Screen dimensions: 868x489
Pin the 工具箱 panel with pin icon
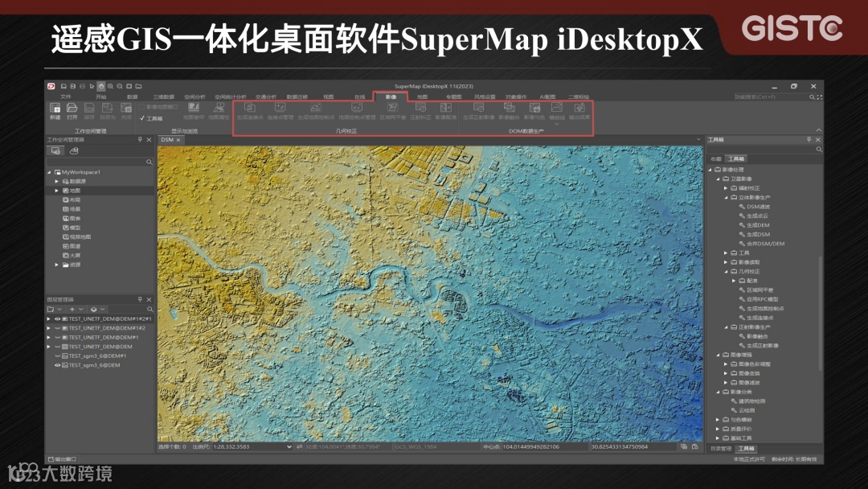(x=809, y=140)
